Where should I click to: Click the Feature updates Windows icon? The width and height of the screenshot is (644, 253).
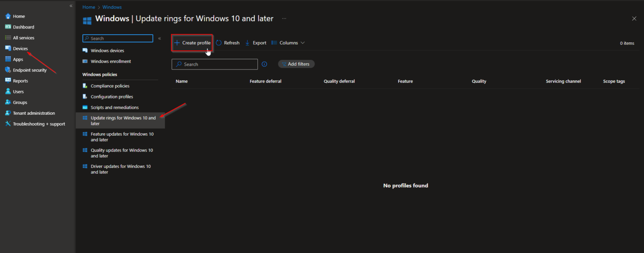point(85,134)
